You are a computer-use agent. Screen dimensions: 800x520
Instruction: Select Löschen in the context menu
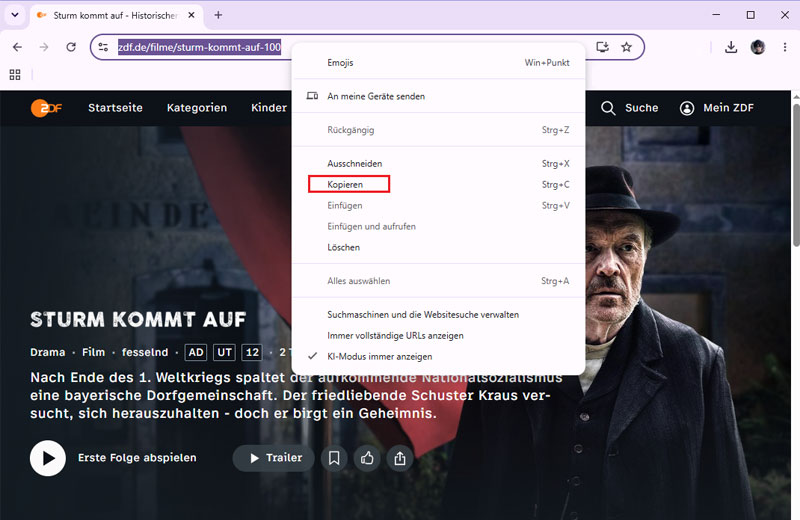(x=438, y=247)
